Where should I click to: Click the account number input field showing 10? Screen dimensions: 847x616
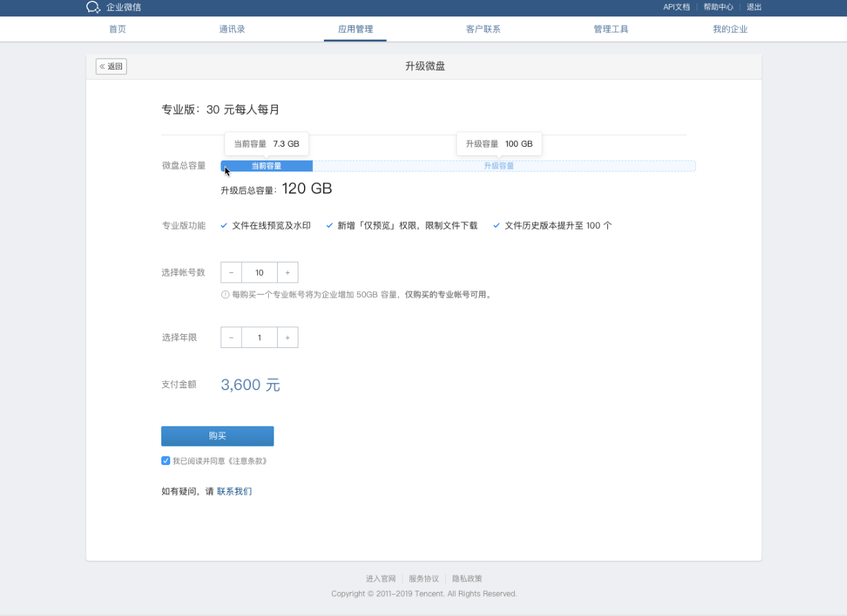pos(259,272)
